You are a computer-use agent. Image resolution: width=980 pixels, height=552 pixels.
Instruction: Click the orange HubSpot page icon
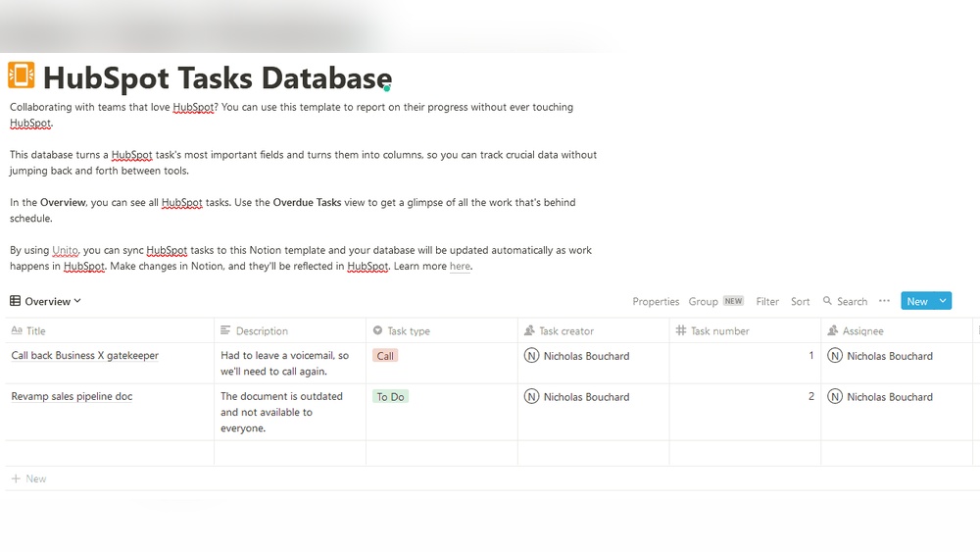[x=22, y=75]
